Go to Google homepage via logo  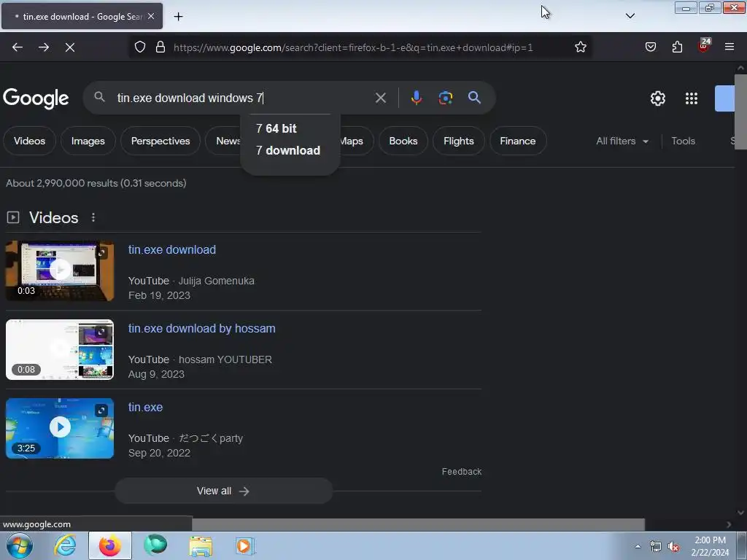pyautogui.click(x=36, y=98)
